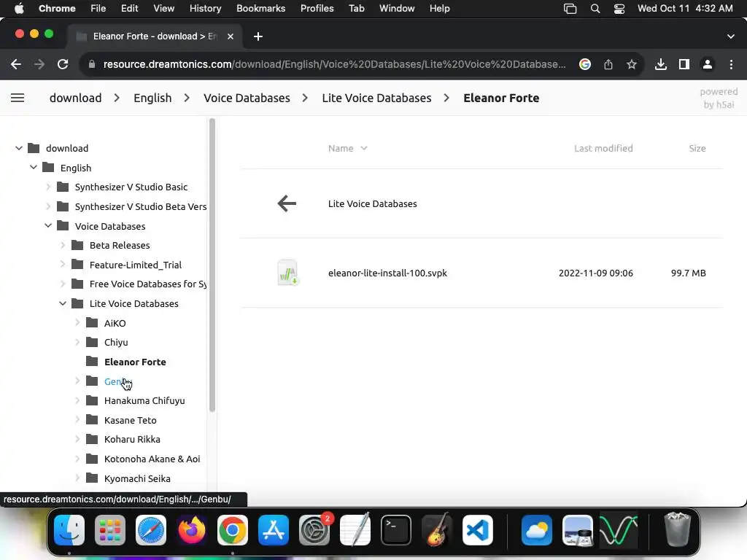Expand the Synthesizer V Studio Basic folder
747x560 pixels.
coord(48,187)
